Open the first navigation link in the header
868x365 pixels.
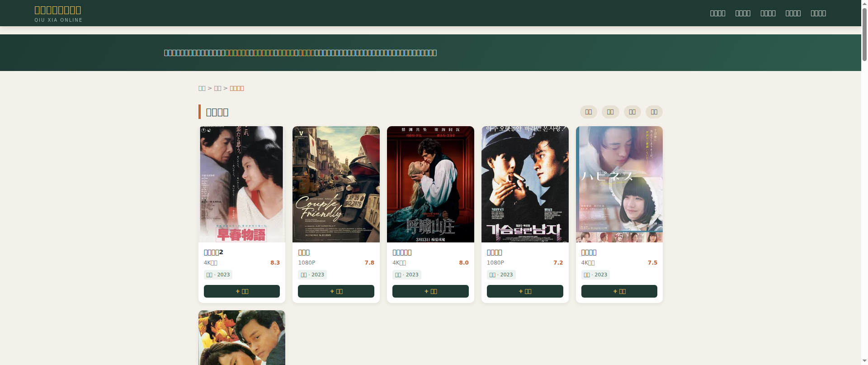717,13
